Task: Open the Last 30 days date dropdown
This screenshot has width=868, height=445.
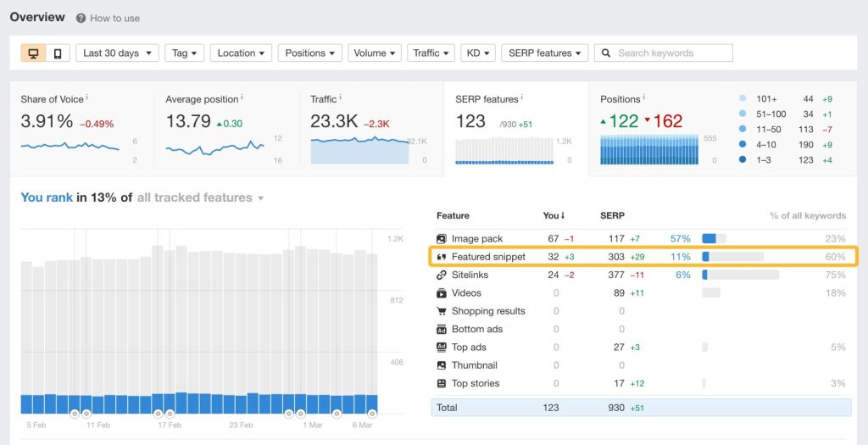Action: tap(117, 53)
